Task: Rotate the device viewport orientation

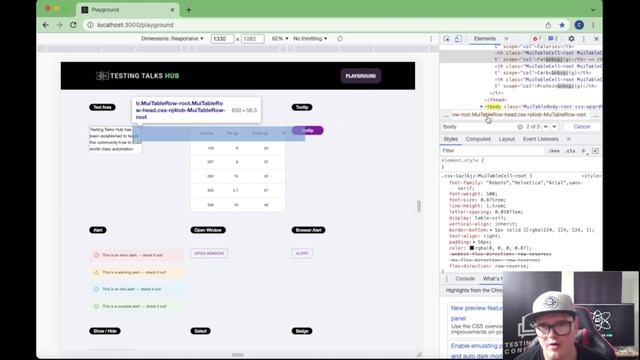Action: pos(340,38)
